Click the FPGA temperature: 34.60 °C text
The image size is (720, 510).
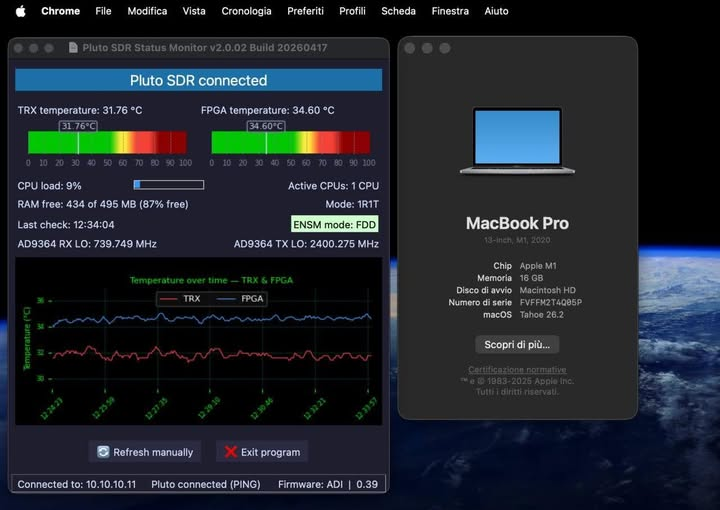268,110
